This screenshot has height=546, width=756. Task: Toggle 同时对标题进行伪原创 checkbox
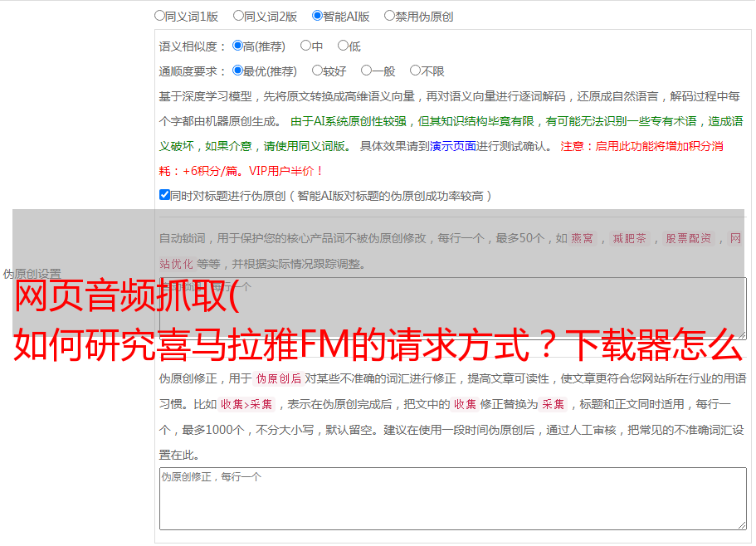point(164,195)
